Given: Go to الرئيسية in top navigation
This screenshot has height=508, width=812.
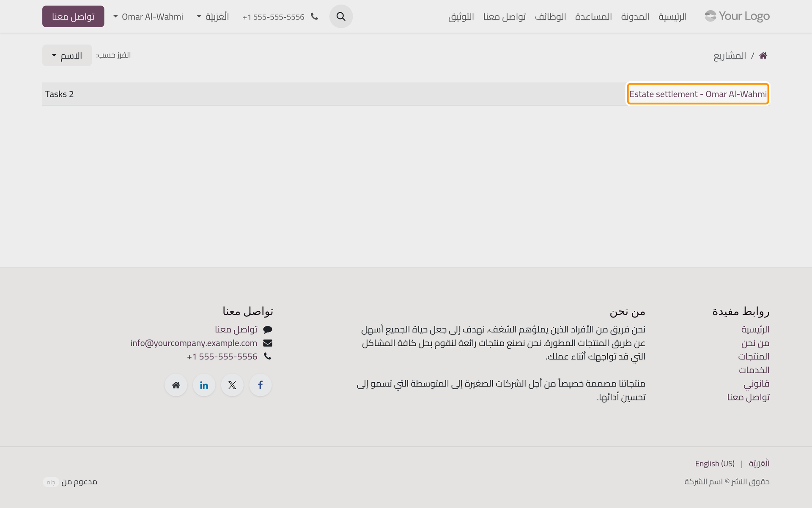Looking at the screenshot, I should point(672,17).
